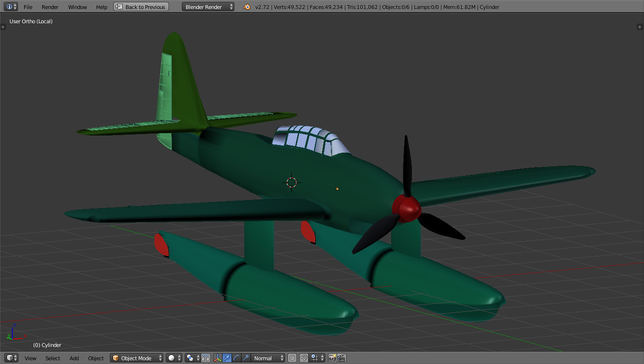Click the Info editor type icon

coord(9,7)
